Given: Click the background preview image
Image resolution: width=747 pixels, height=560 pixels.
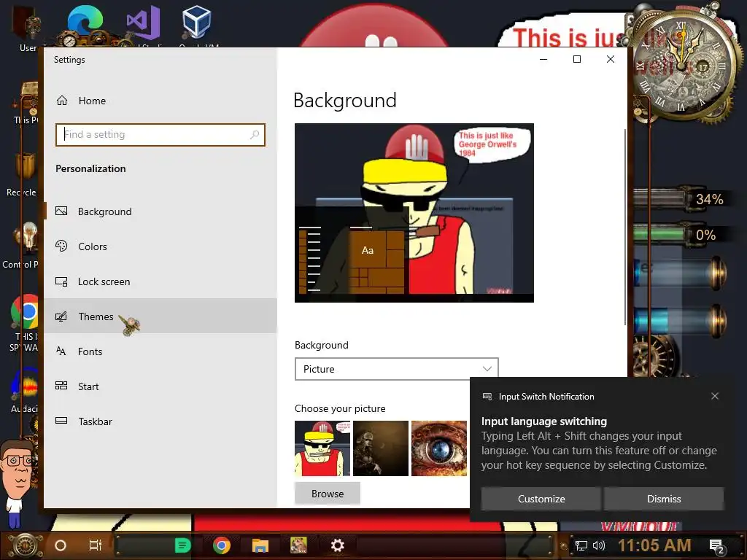Looking at the screenshot, I should (414, 213).
